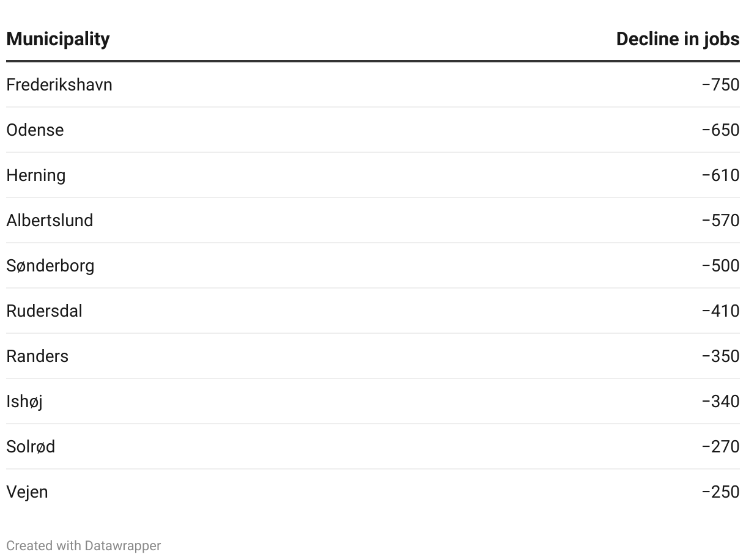Click the −410 value for Rudersdal
Image resolution: width=746 pixels, height=560 pixels.
720,311
